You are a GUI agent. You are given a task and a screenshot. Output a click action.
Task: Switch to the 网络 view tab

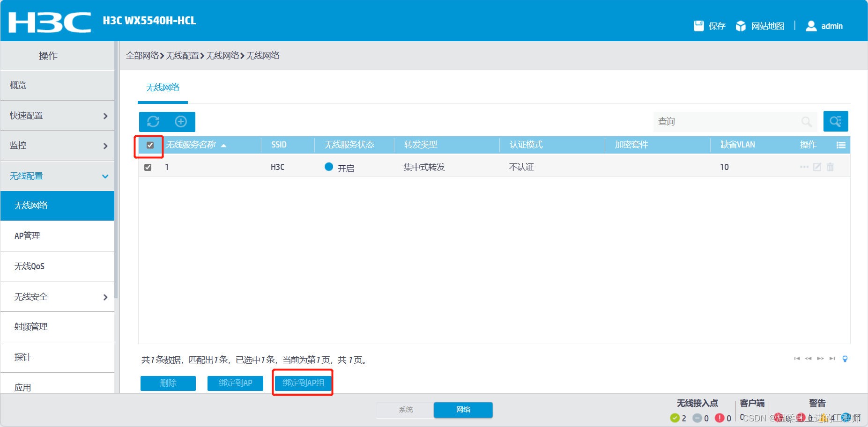click(463, 410)
